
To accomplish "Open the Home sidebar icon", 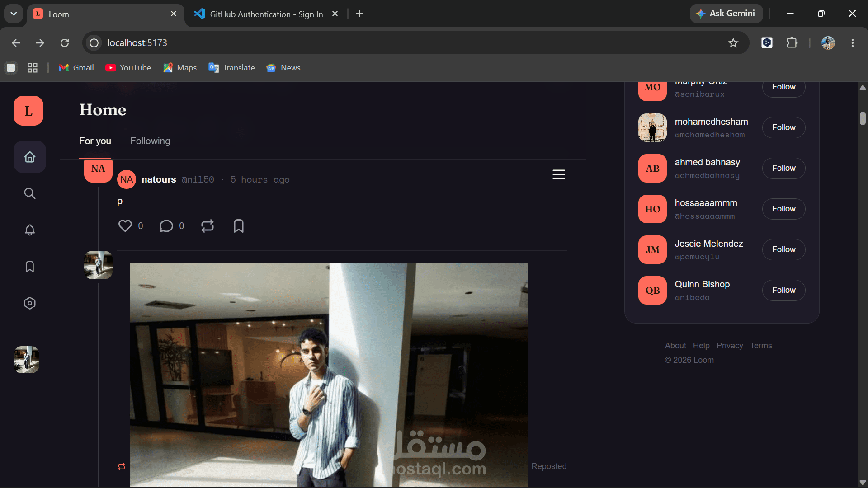I will pos(30,157).
